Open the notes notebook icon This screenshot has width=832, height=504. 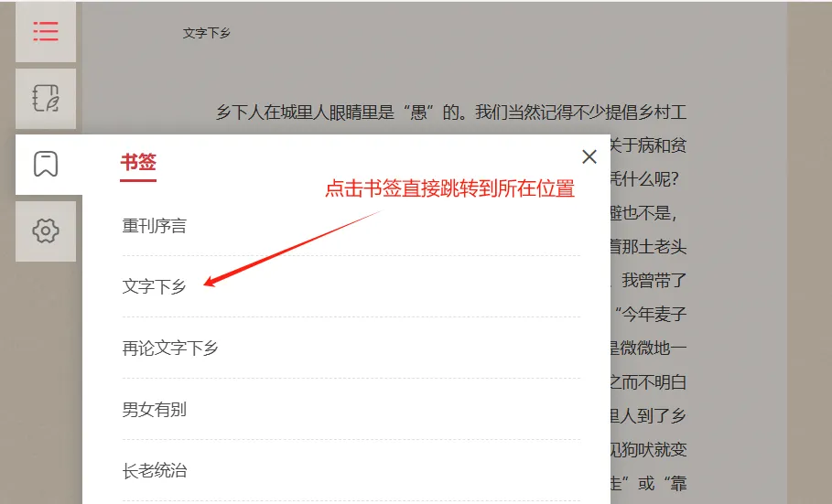coord(46,98)
